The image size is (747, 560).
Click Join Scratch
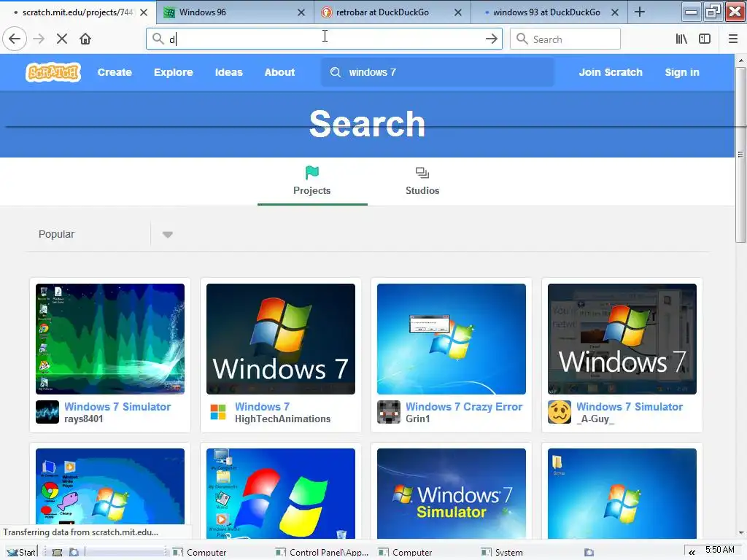[x=611, y=72]
